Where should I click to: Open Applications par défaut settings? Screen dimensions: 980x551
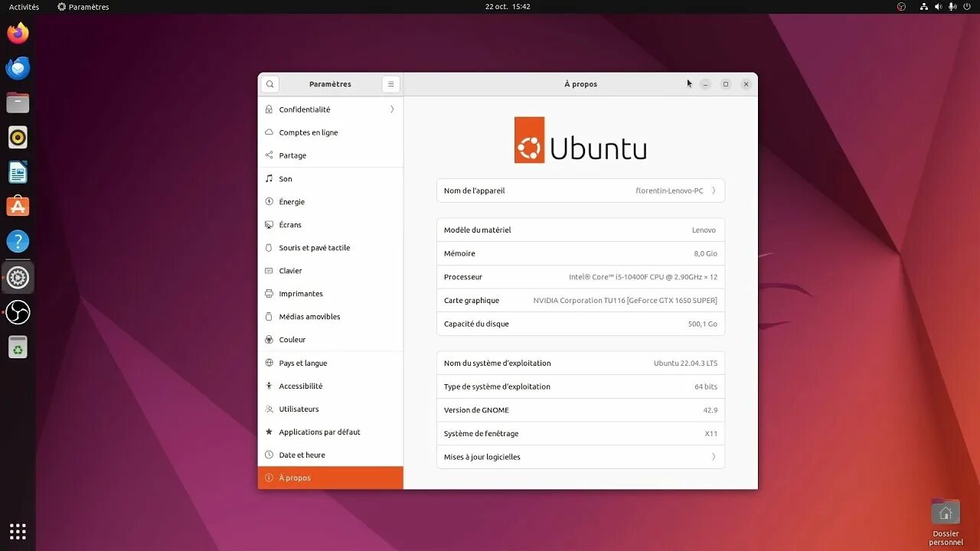click(331, 432)
